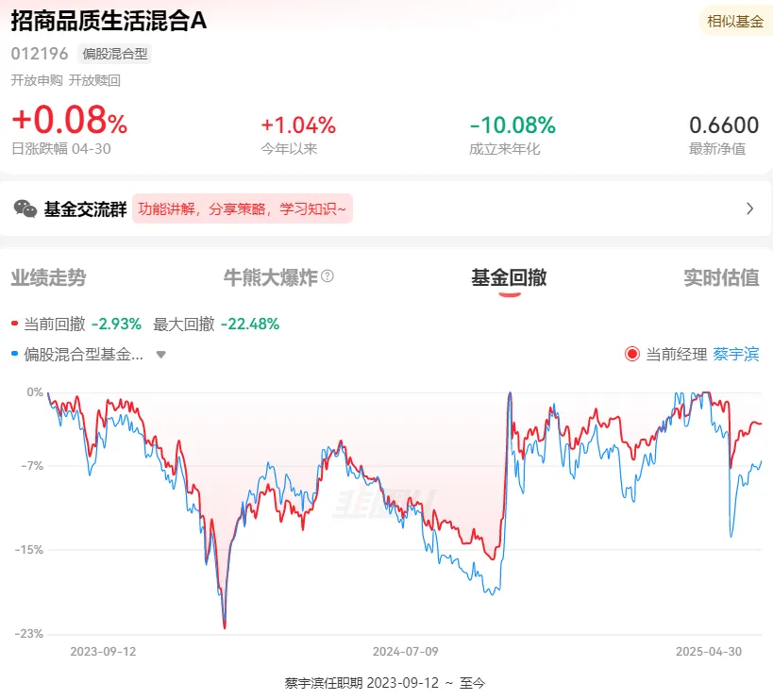
Task: Click red dot legend for 当前回撤
Action: (x=15, y=324)
